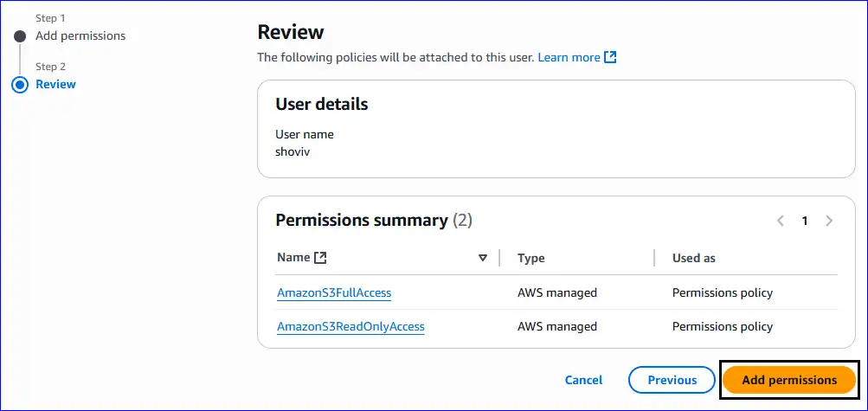This screenshot has width=868, height=411.
Task: Click the Permissions summary heading
Action: point(374,220)
